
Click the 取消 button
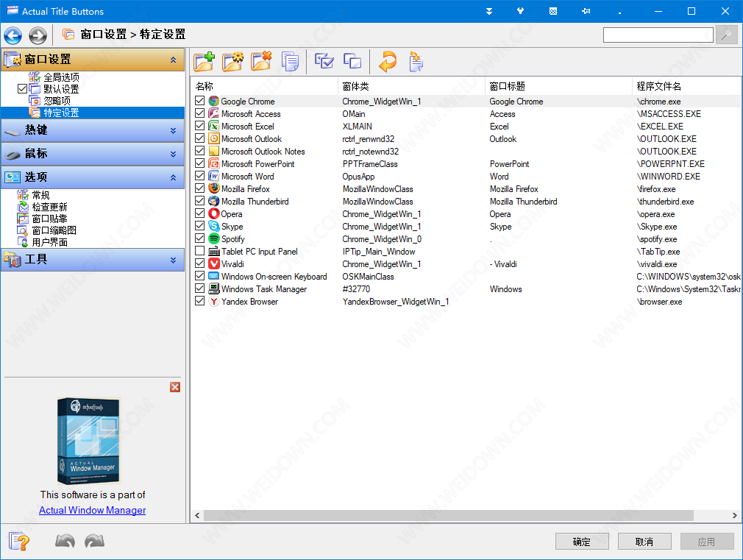pyautogui.click(x=644, y=542)
